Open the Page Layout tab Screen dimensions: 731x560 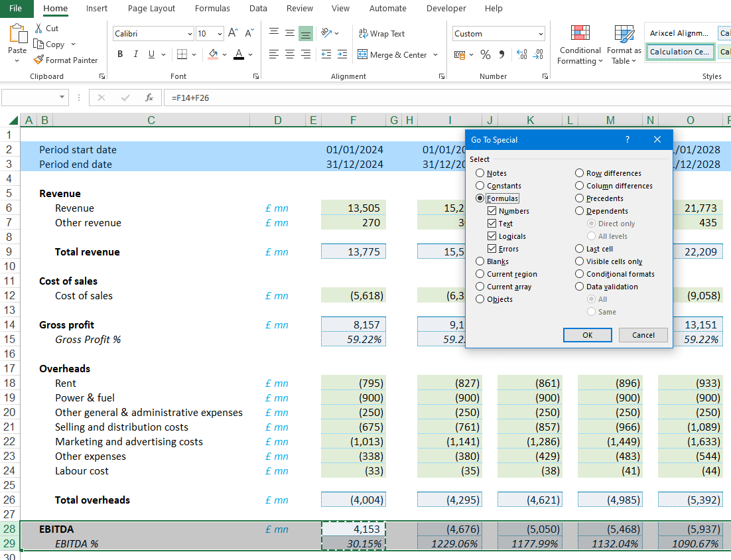[x=151, y=9]
